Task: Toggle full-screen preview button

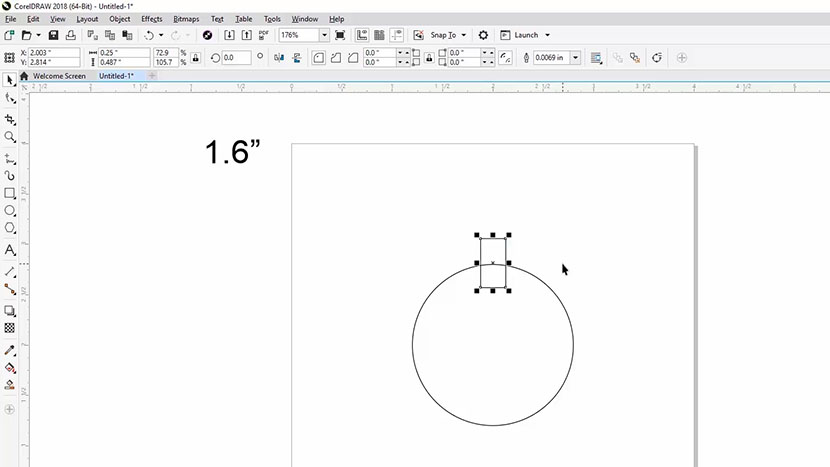Action: pos(340,35)
